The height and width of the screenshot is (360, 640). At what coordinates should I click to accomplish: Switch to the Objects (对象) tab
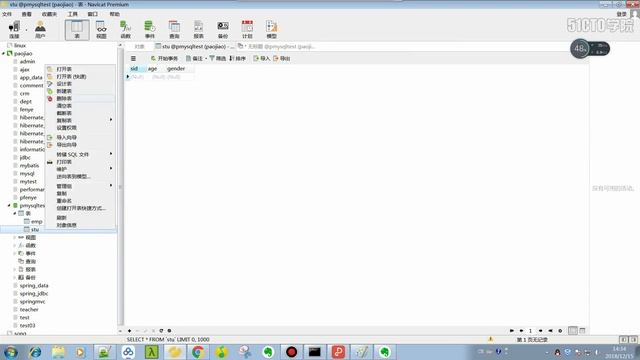click(x=140, y=47)
